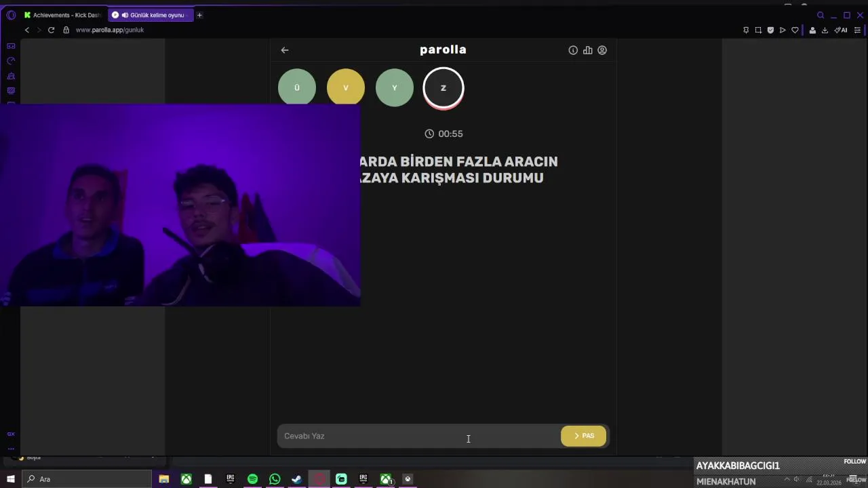Open the downloads toolbar icon
This screenshot has height=488, width=868.
(825, 30)
